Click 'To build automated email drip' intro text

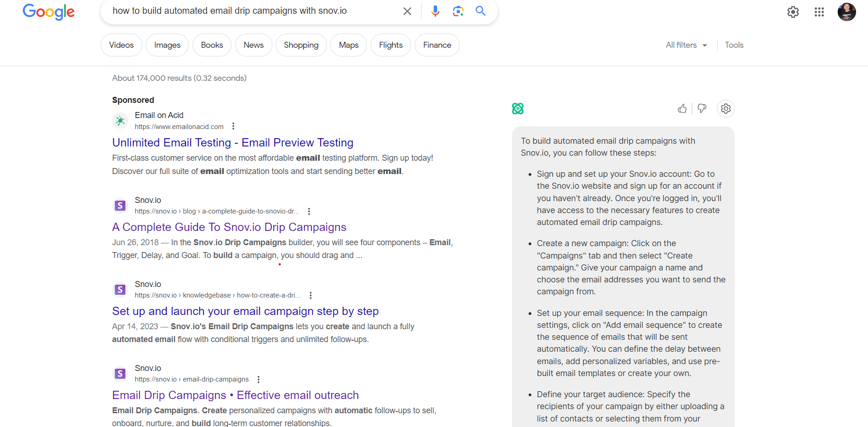[608, 147]
